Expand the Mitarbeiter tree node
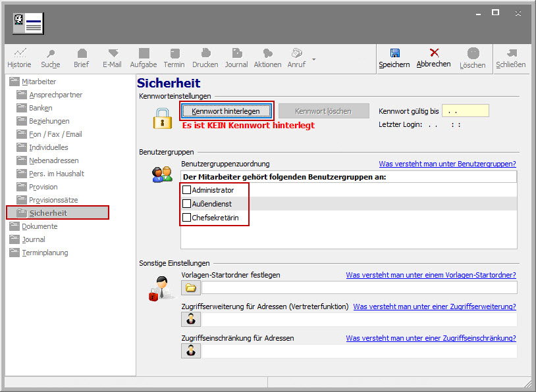Viewport: 536px width, 392px height. tap(14, 82)
